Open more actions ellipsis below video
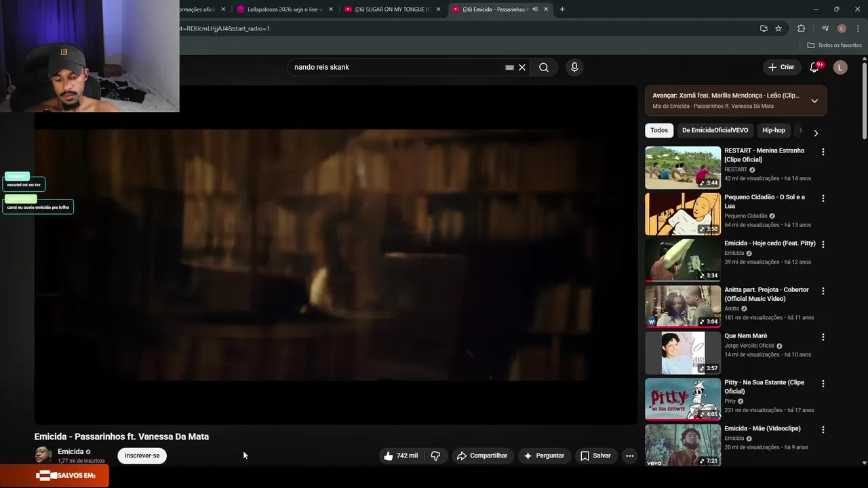Screen dimensions: 868x488 pos(629,455)
